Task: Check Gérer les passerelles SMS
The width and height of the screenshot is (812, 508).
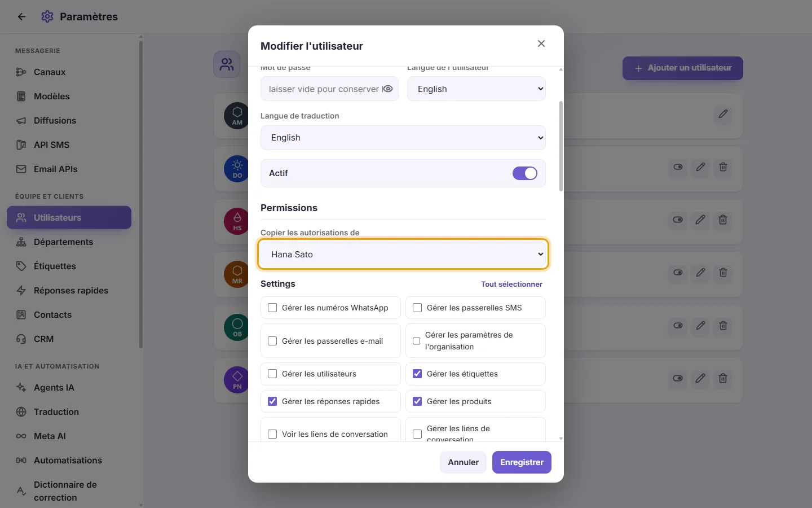Action: 417,308
